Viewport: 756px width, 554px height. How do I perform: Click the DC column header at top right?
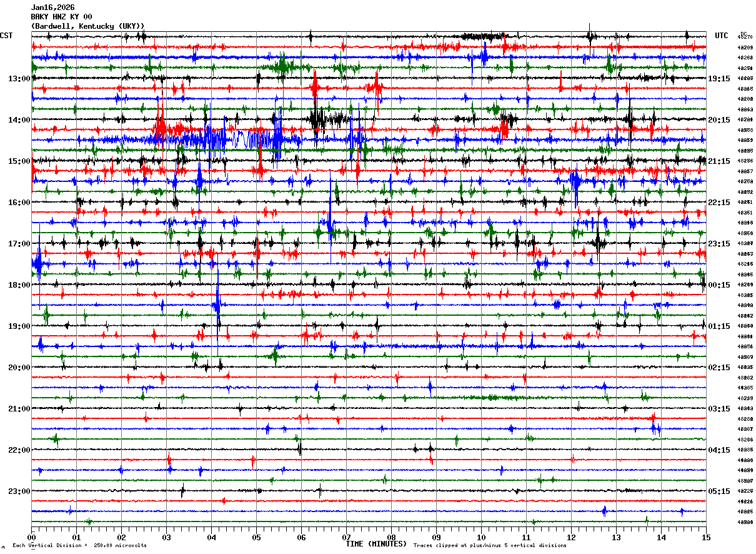[x=744, y=33]
